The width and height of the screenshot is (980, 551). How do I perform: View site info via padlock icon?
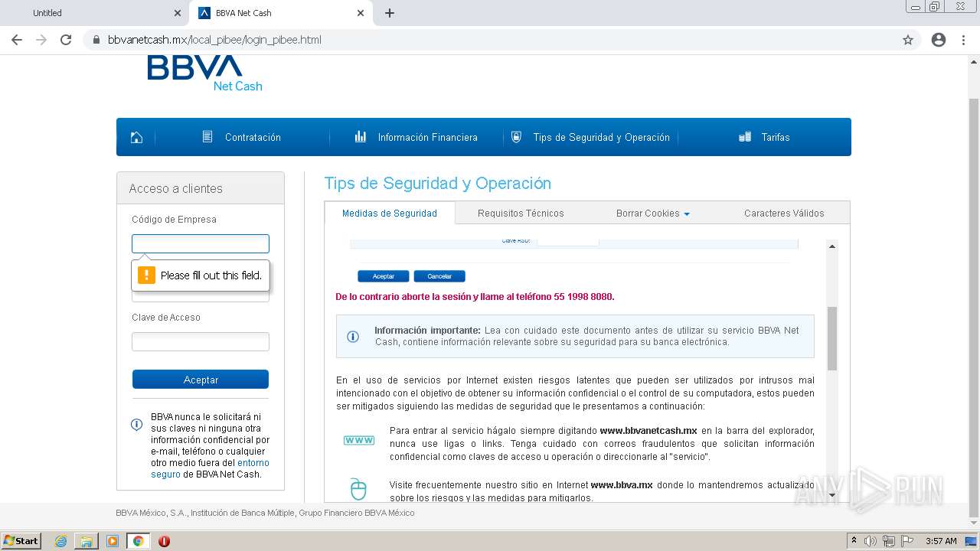point(96,40)
